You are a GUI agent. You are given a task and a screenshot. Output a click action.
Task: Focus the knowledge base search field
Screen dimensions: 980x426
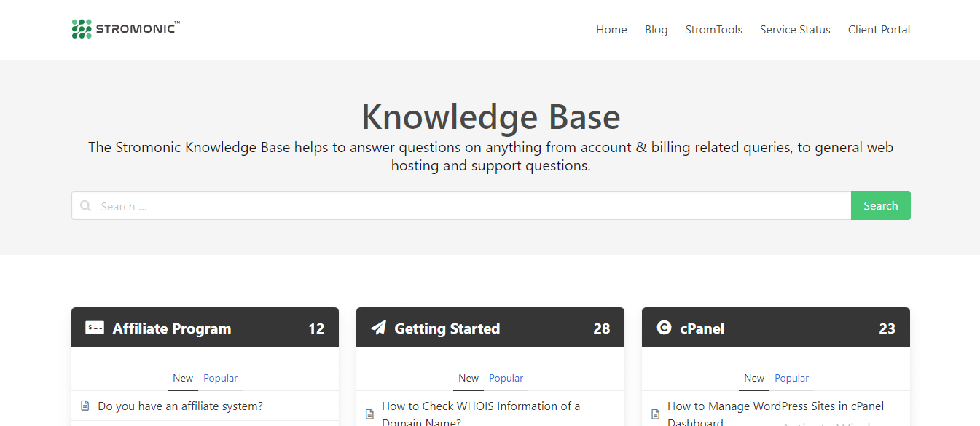[x=461, y=205]
